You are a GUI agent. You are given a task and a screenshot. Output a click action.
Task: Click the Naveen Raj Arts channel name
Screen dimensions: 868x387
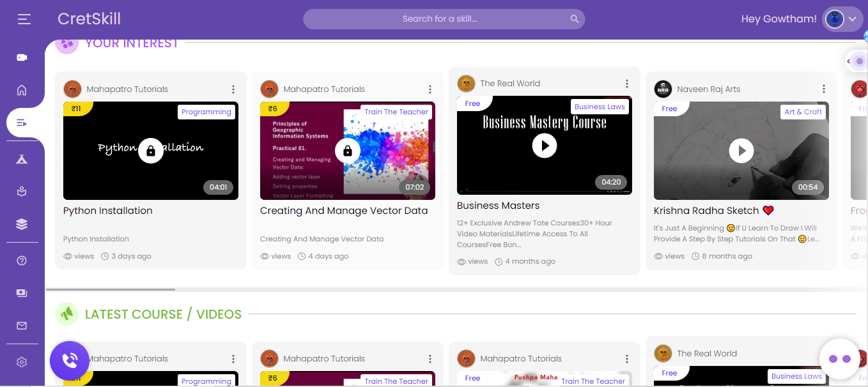(708, 89)
